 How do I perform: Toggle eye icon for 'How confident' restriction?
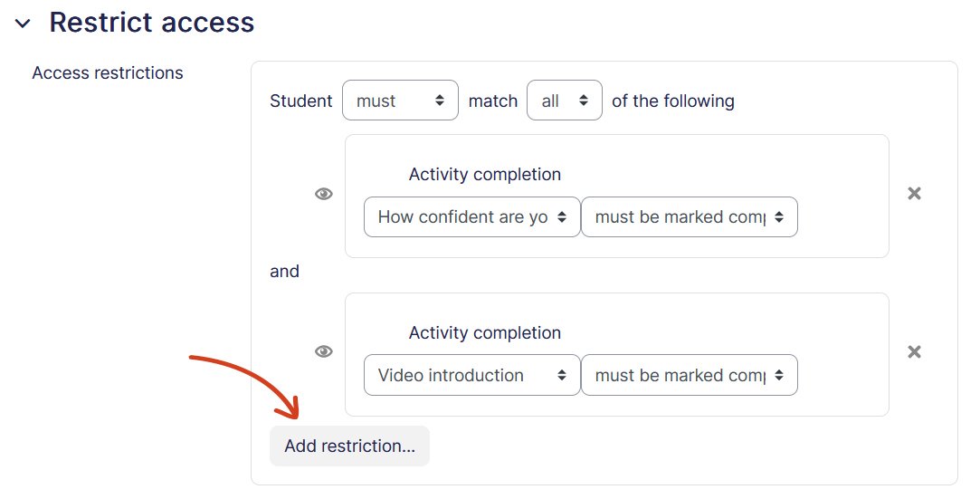(324, 194)
